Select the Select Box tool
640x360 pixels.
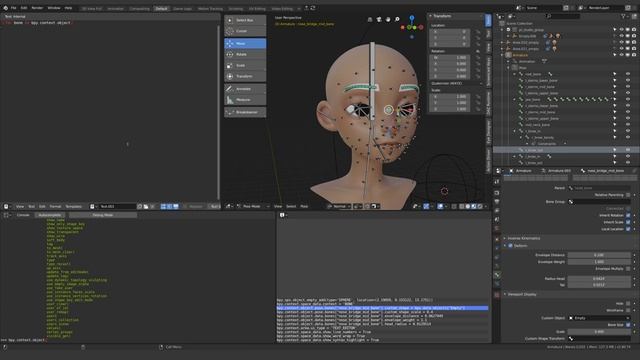[245, 20]
